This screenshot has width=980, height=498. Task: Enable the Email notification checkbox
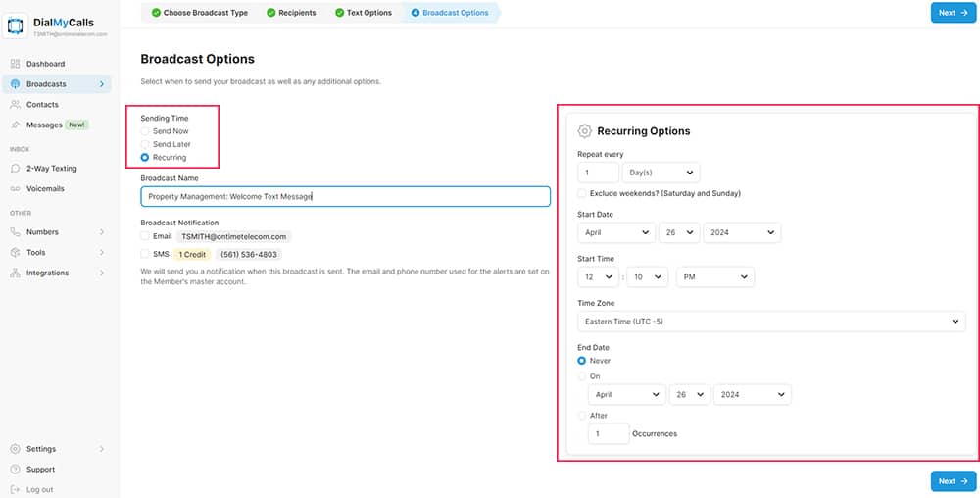coord(145,236)
